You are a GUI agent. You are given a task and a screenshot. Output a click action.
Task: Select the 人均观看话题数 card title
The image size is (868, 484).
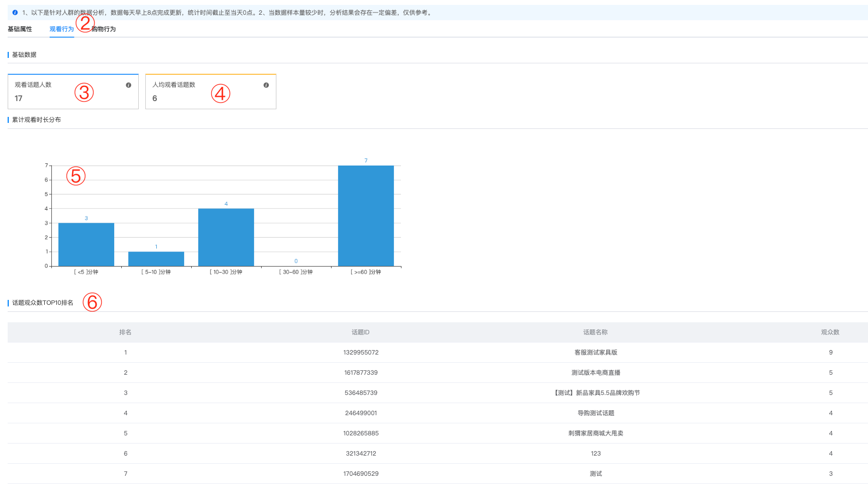tap(174, 85)
